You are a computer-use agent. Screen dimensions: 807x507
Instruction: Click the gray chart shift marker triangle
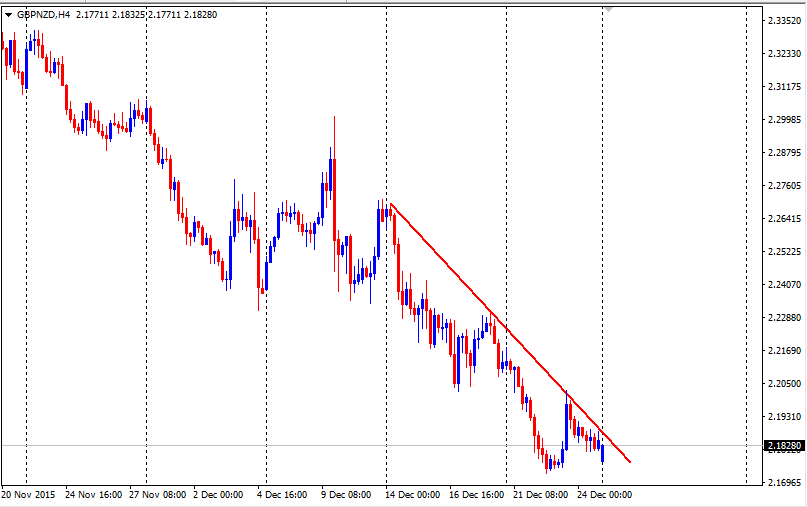[609, 9]
